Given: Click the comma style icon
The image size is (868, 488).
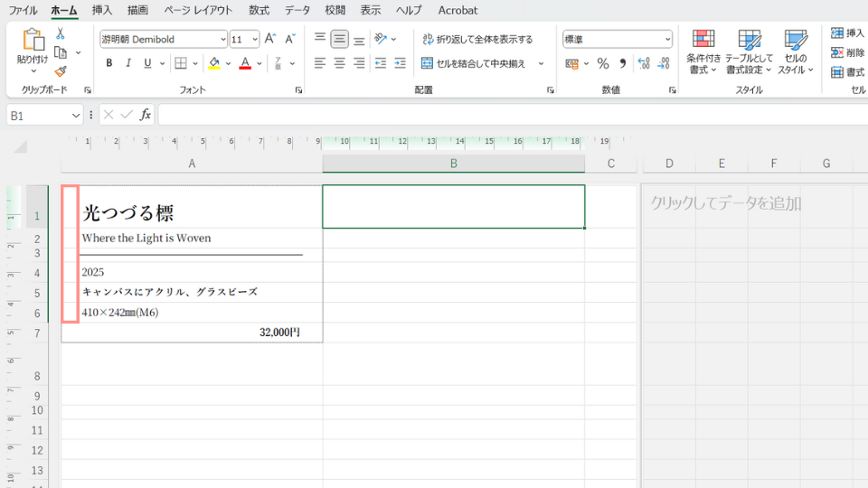Looking at the screenshot, I should pos(622,63).
